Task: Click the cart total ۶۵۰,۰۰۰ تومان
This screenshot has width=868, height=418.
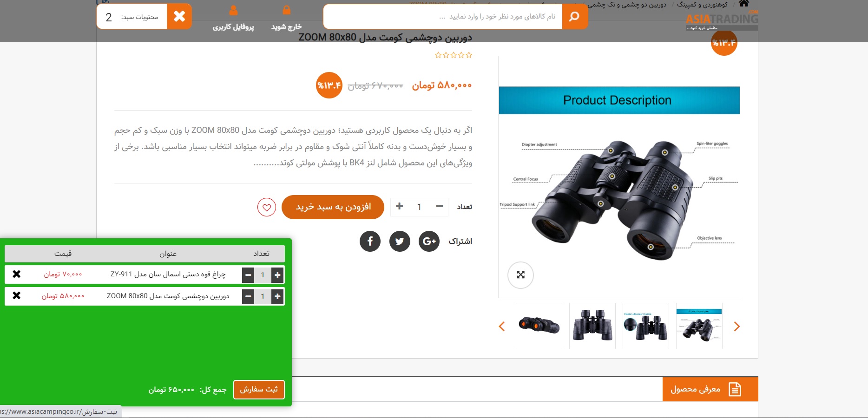Action: point(171,390)
